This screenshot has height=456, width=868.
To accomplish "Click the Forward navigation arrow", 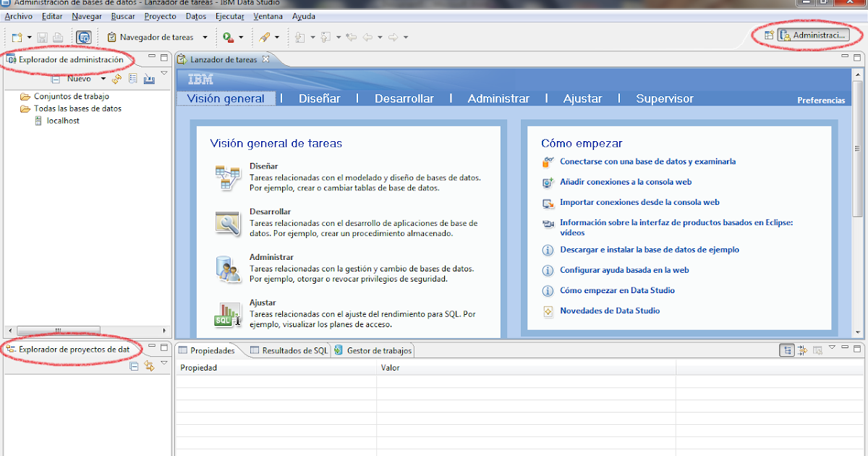I will pos(393,37).
